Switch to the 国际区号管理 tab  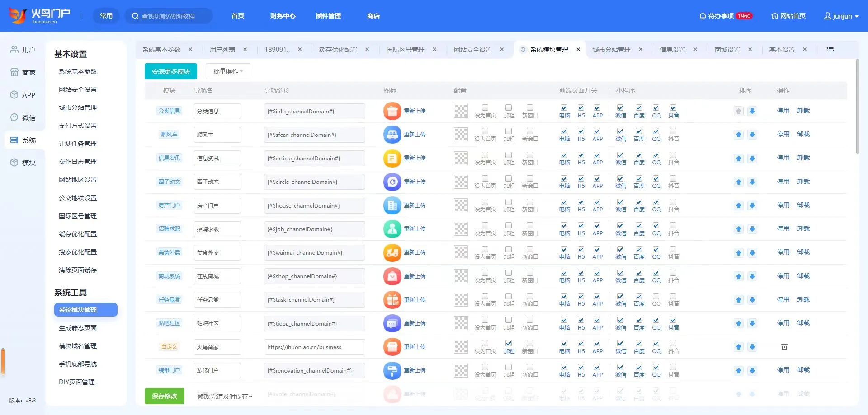[406, 50]
